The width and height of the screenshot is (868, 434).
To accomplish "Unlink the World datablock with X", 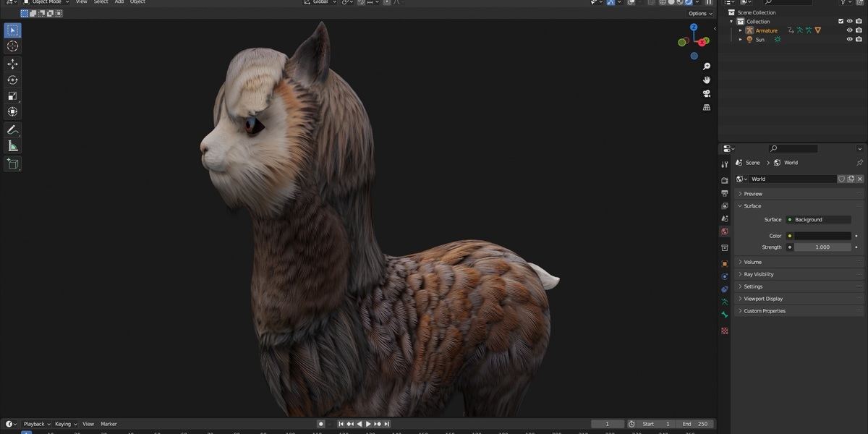I will pyautogui.click(x=860, y=179).
